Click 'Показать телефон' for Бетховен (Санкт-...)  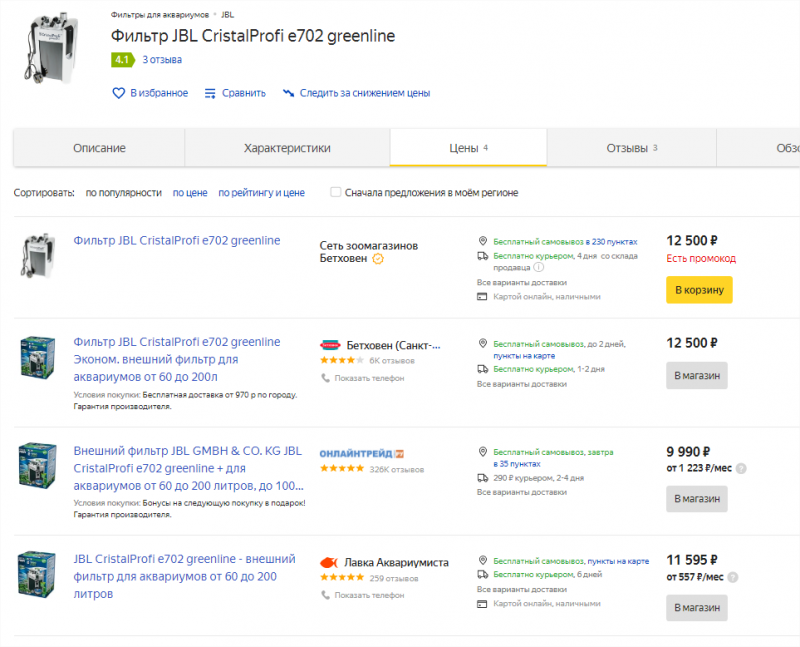click(x=369, y=378)
